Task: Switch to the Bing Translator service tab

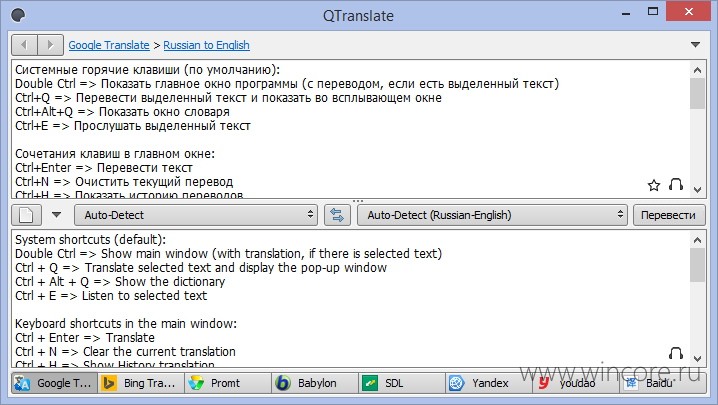Action: [141, 383]
